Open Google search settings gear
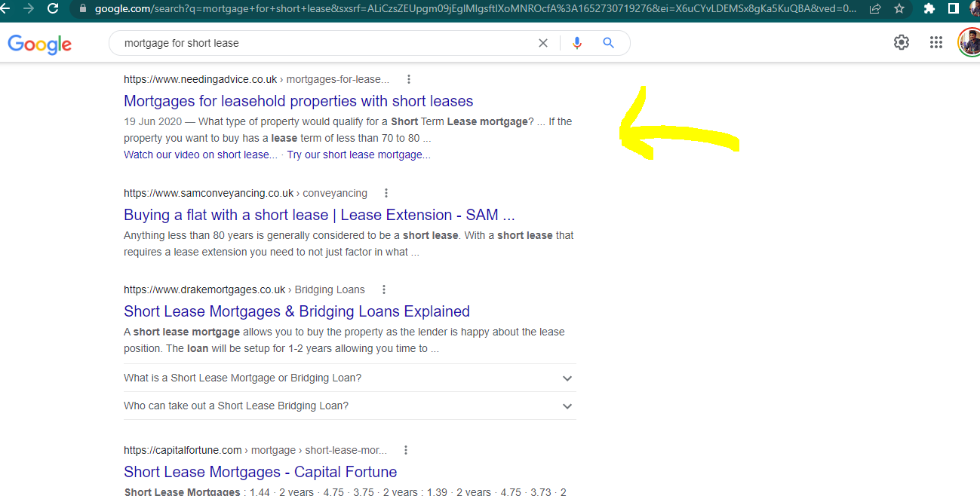The width and height of the screenshot is (980, 496). pyautogui.click(x=902, y=42)
